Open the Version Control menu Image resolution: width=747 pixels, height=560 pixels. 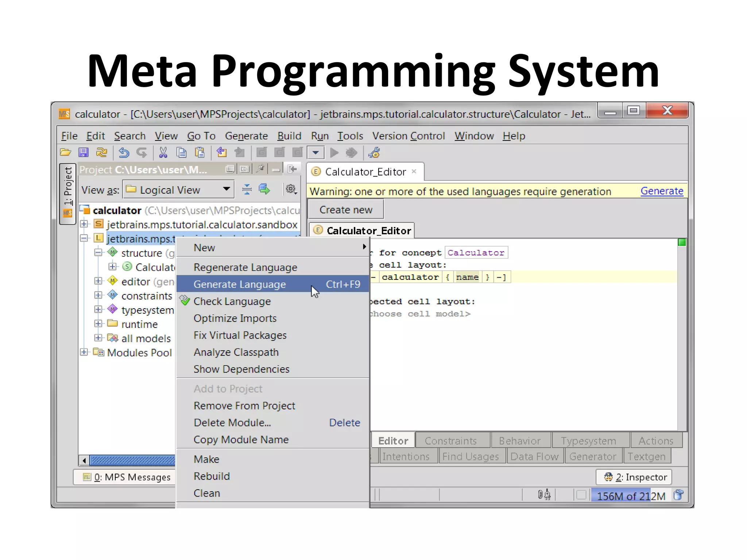[409, 136]
